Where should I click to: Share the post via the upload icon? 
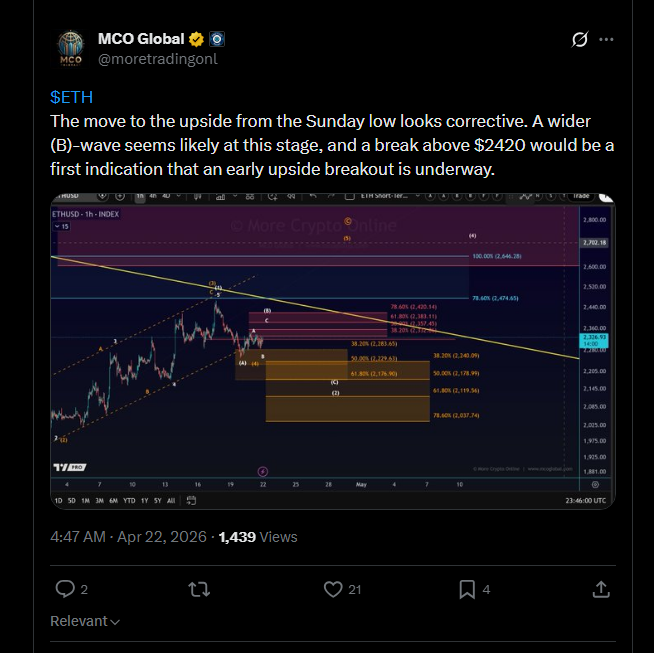[x=601, y=589]
